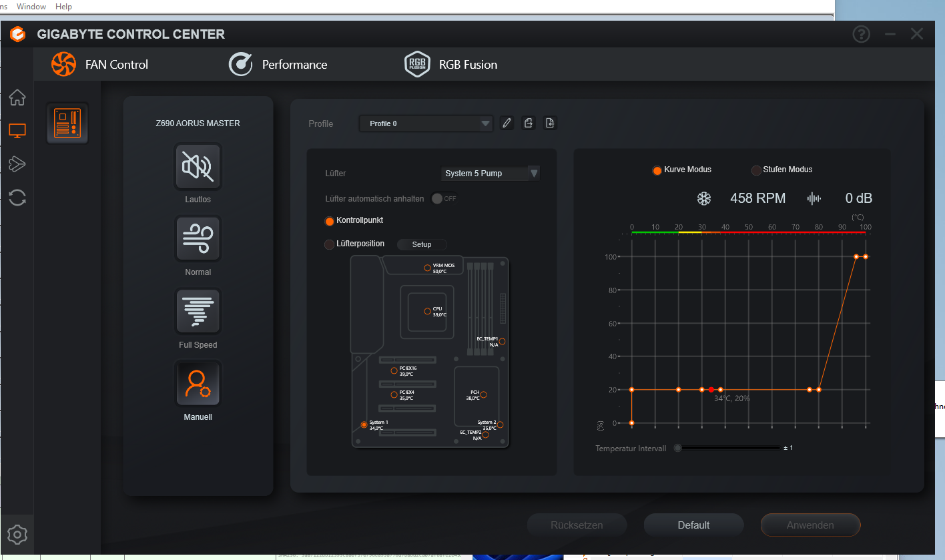Open the System 5 Pump fan dropdown
This screenshot has width=945, height=560.
[491, 174]
